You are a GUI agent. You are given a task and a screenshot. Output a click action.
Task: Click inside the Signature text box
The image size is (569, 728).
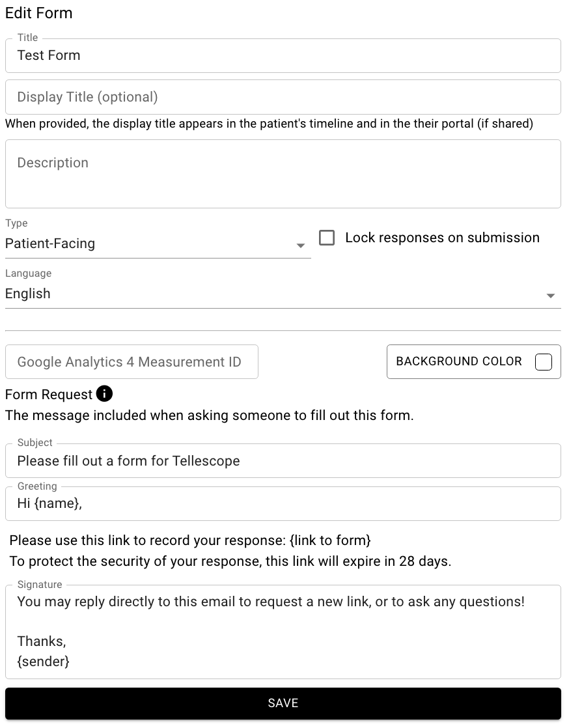click(x=283, y=630)
